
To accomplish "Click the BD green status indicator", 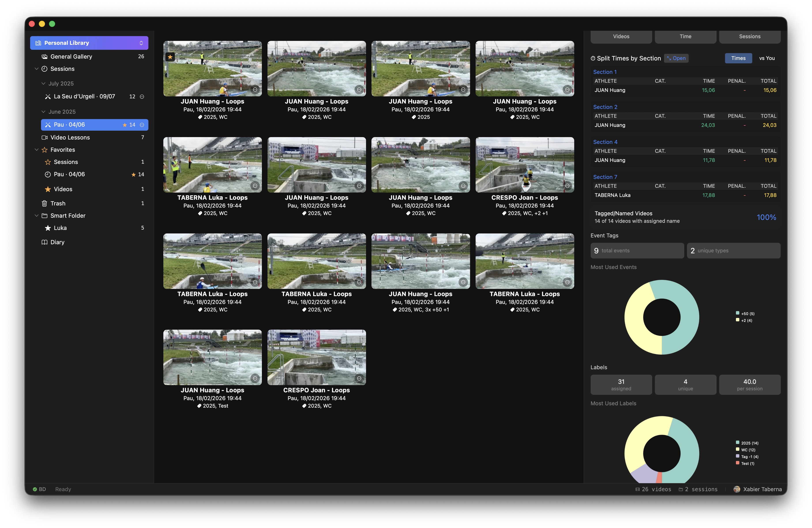I will [x=35, y=489].
